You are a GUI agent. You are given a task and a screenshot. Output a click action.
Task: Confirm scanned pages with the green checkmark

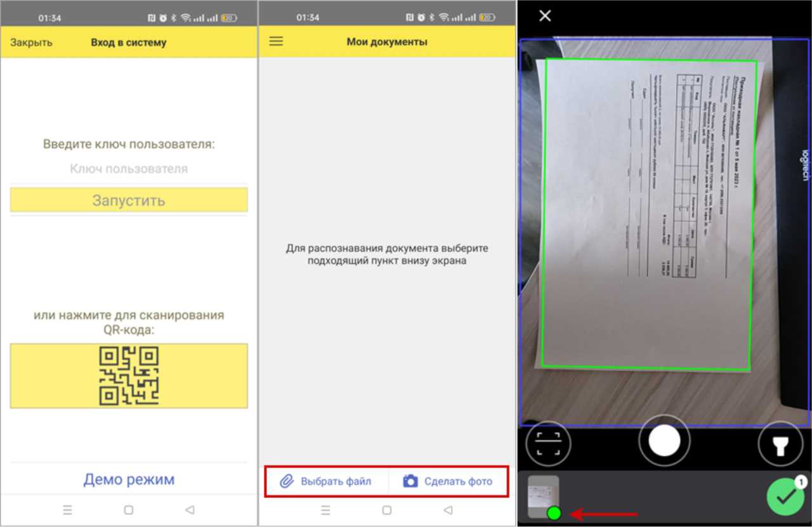(786, 496)
